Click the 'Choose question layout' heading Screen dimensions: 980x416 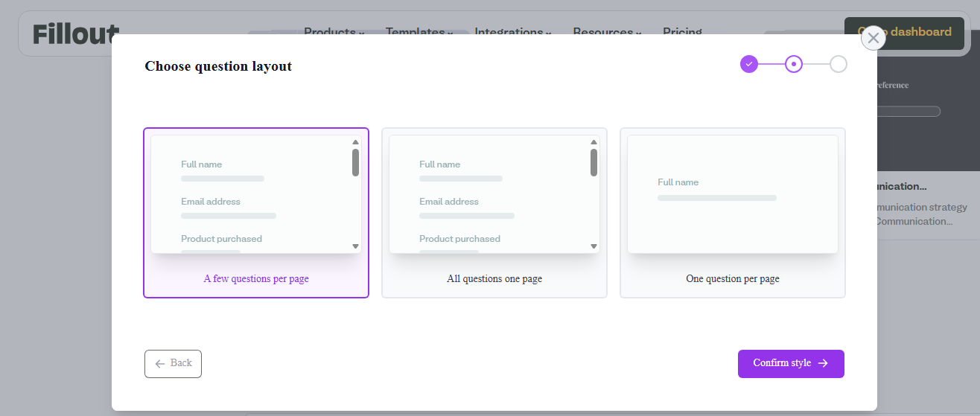click(218, 66)
